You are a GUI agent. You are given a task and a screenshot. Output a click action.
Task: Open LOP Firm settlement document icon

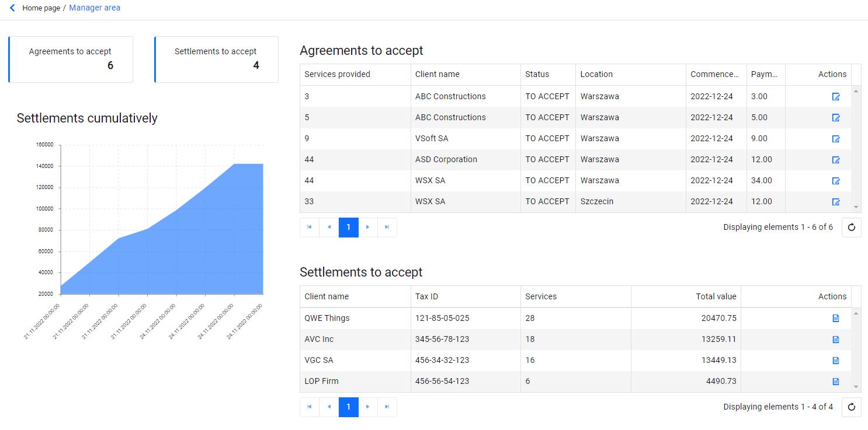[x=835, y=382]
